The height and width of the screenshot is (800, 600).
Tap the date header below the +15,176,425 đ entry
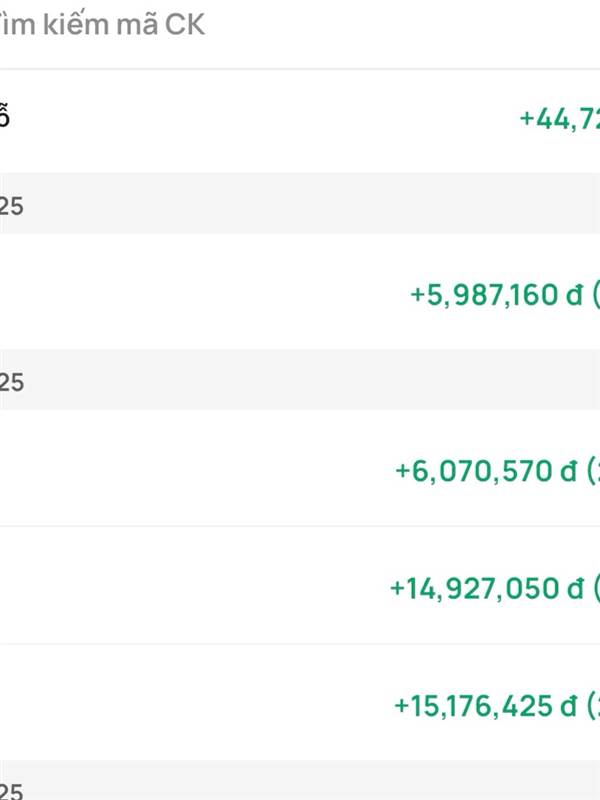[300, 780]
